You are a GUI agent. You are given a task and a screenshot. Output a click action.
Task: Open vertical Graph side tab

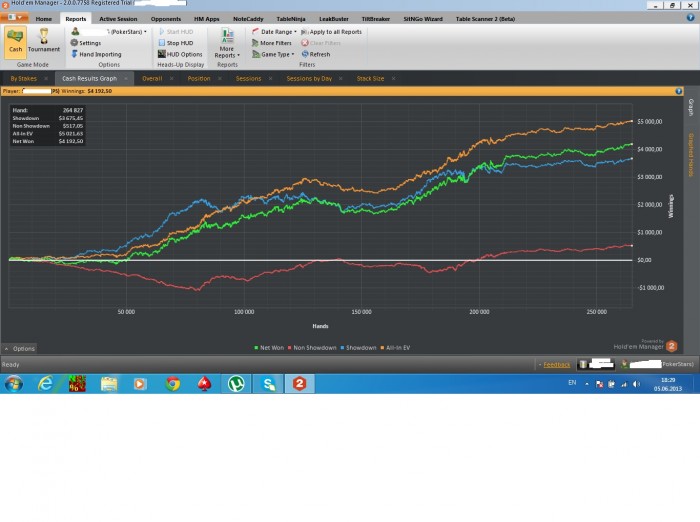coord(691,108)
